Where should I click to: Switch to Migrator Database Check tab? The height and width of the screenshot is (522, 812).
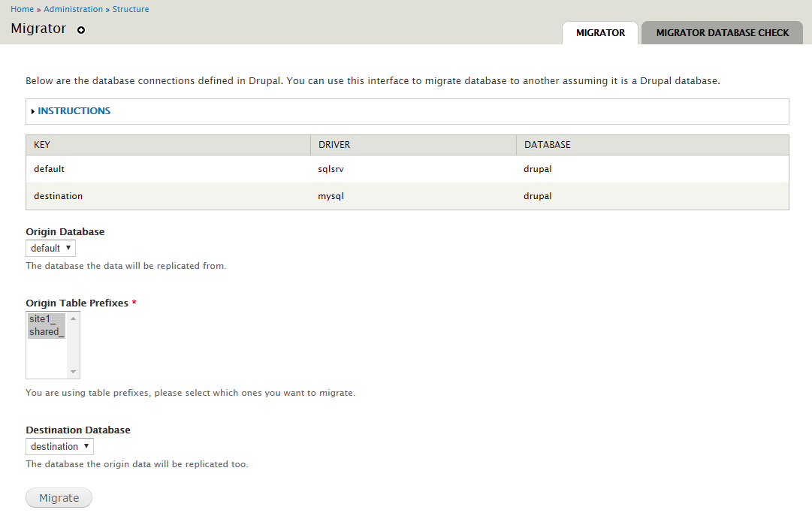pyautogui.click(x=722, y=32)
